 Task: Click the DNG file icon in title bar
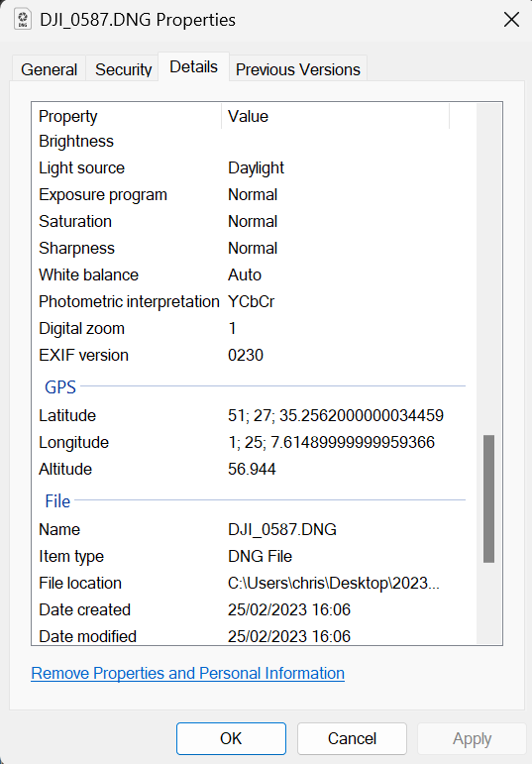point(23,20)
